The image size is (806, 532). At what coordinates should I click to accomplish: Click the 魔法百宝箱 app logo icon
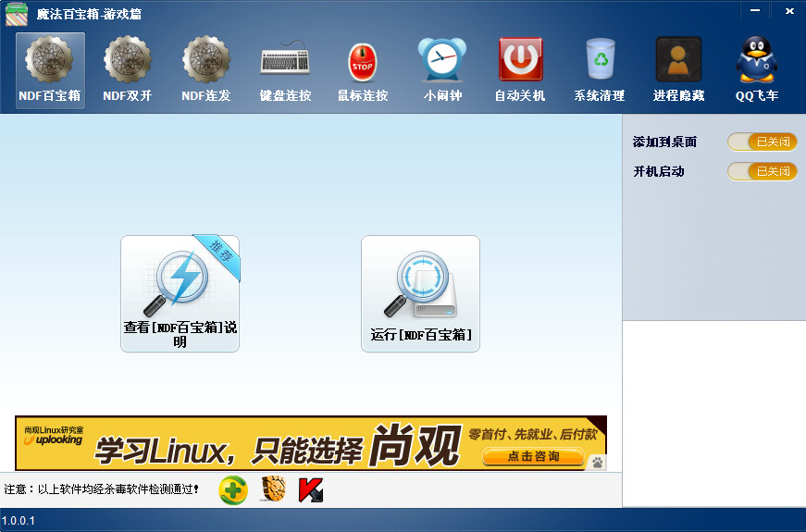pos(17,14)
